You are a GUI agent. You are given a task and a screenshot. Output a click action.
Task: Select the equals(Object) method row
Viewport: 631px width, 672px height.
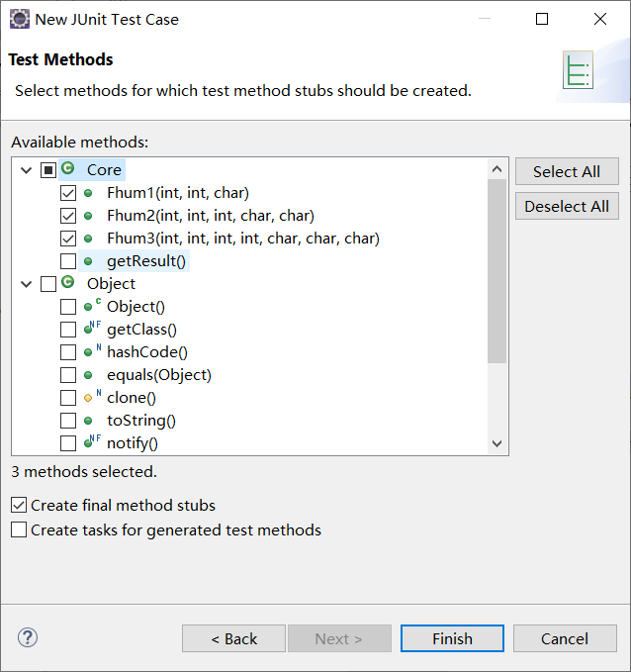[158, 375]
